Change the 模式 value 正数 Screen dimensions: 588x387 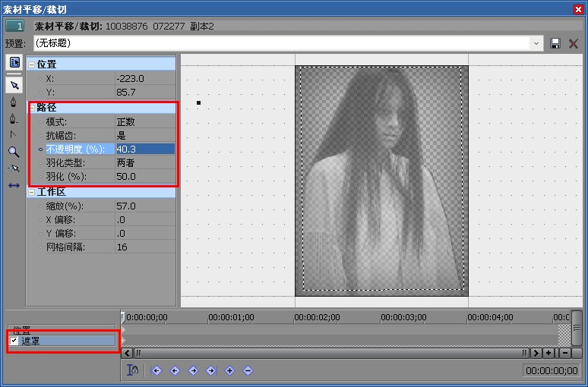pos(145,121)
